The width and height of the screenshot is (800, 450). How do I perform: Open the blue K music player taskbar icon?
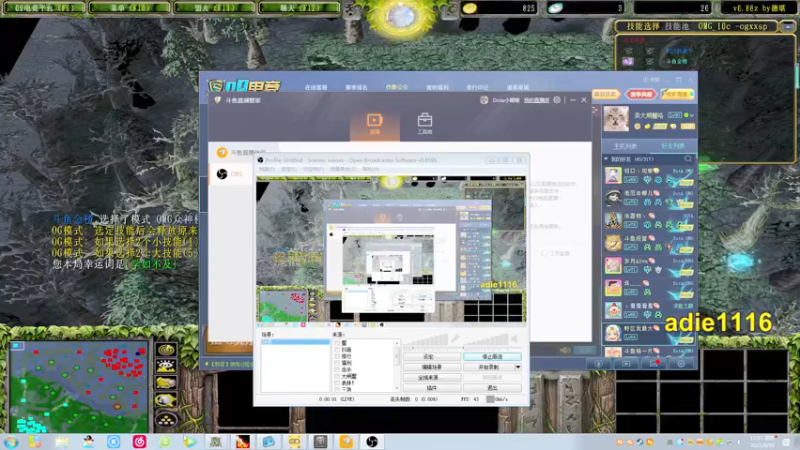click(113, 442)
